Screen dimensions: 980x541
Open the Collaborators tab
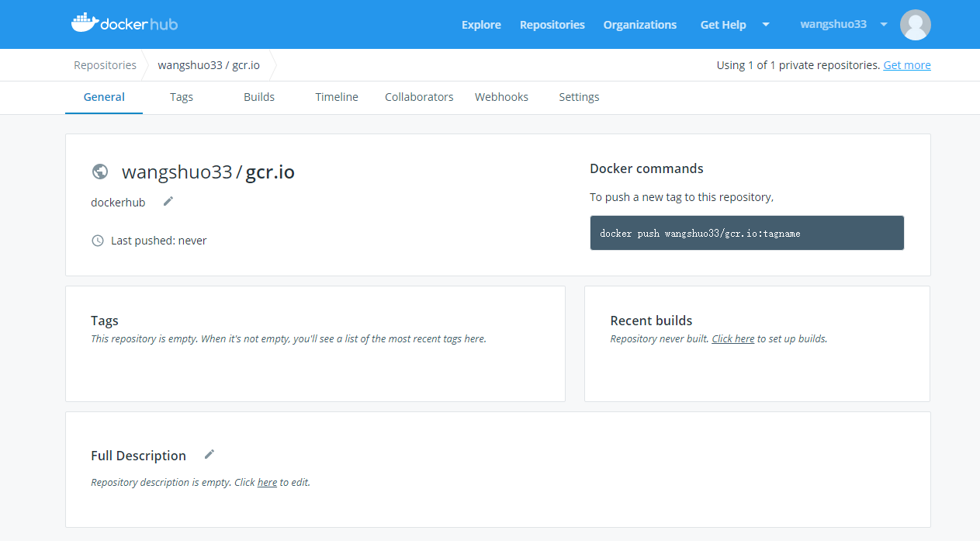point(419,97)
